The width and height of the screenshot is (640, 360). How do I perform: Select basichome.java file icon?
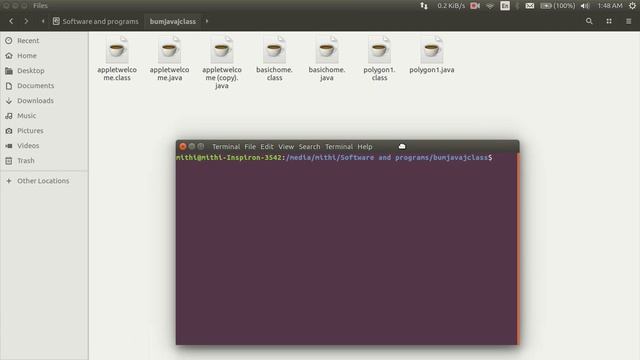tap(327, 50)
